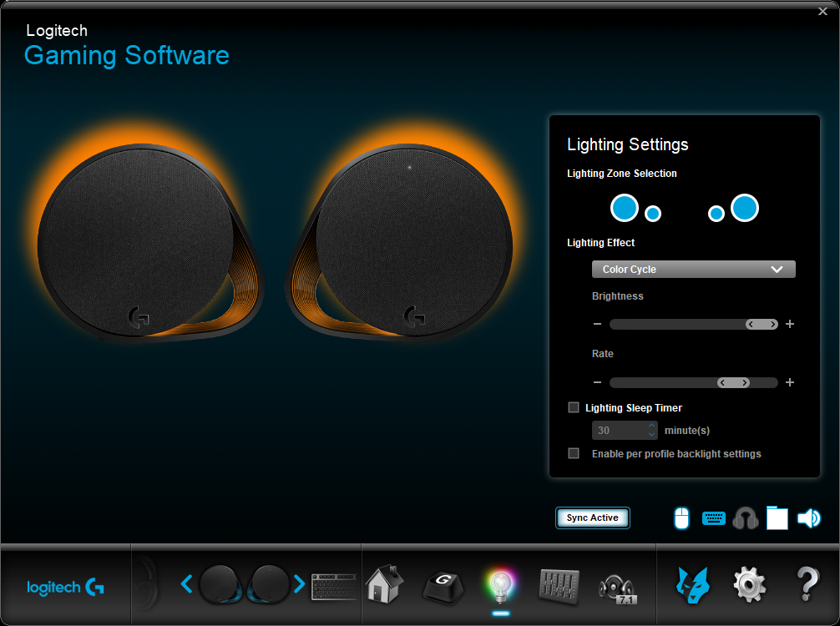Open the Home page icon
Viewport: 840px width, 626px height.
(385, 584)
